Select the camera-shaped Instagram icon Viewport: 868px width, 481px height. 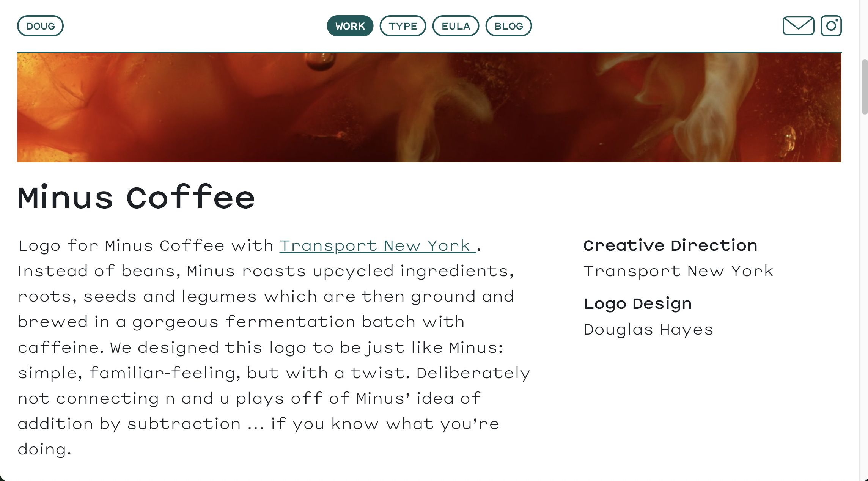click(831, 26)
